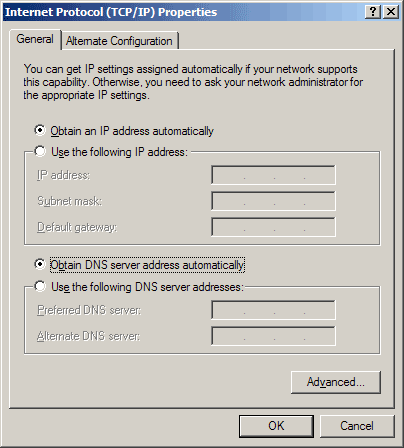Open the Advanced settings dialog
The image size is (404, 448).
(336, 382)
